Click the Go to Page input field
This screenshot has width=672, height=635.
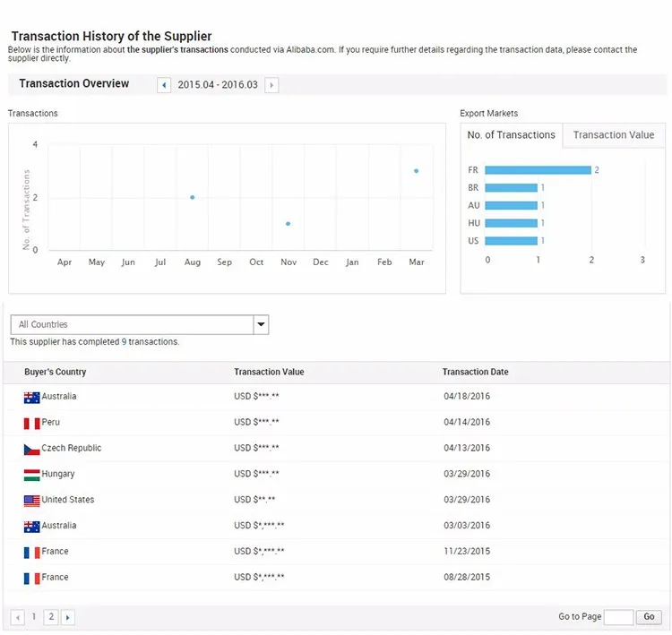point(618,617)
